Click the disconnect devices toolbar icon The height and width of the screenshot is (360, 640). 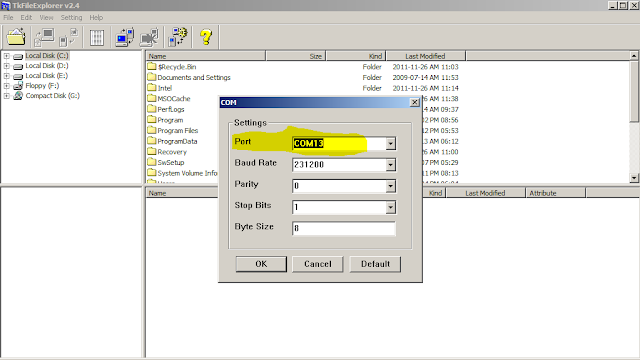(x=69, y=37)
